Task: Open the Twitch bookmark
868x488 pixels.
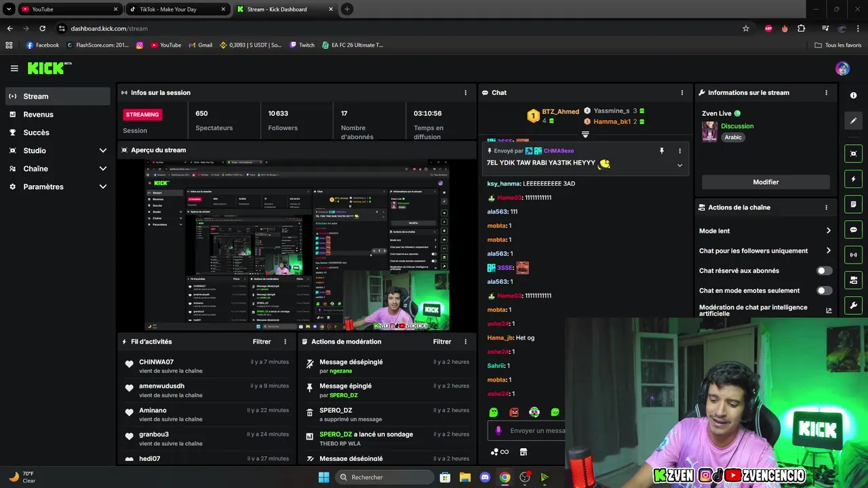Action: coord(302,45)
